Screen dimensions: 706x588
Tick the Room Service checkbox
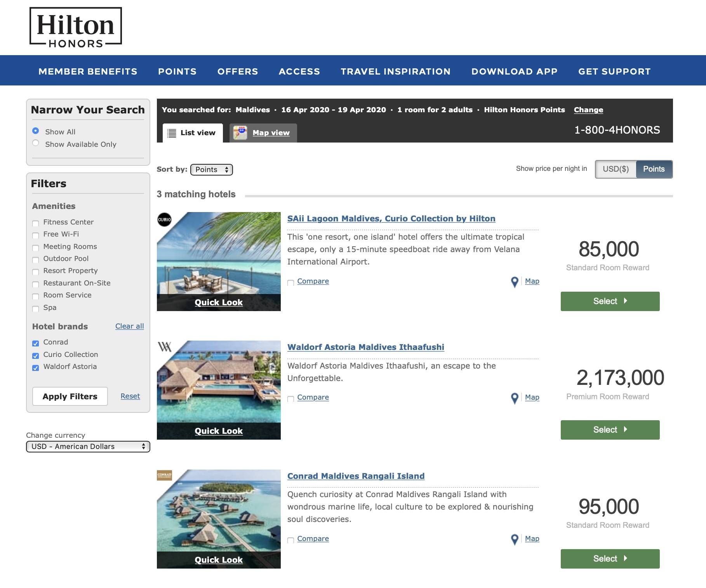click(36, 296)
